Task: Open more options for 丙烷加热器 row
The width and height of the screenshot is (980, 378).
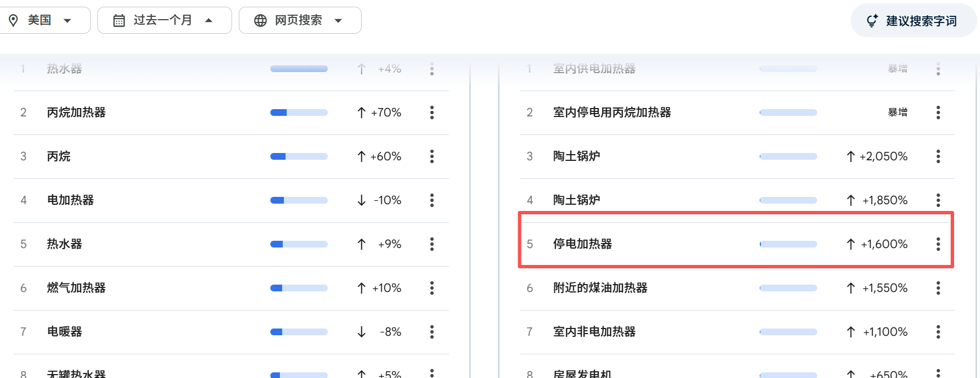Action: [432, 112]
